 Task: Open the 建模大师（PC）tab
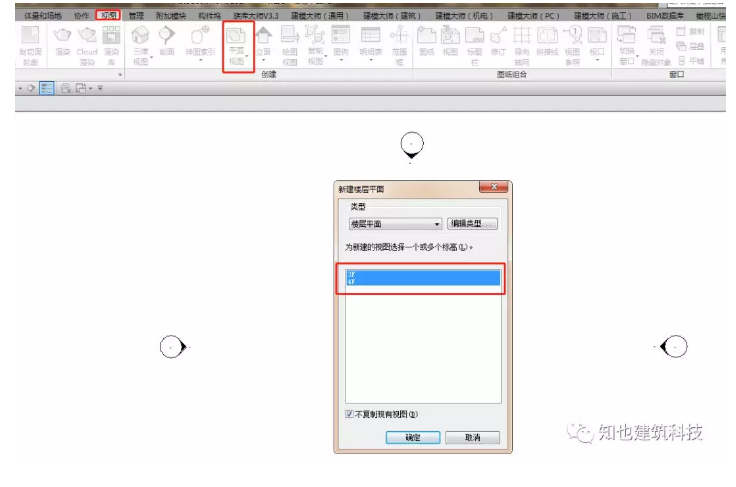click(534, 15)
